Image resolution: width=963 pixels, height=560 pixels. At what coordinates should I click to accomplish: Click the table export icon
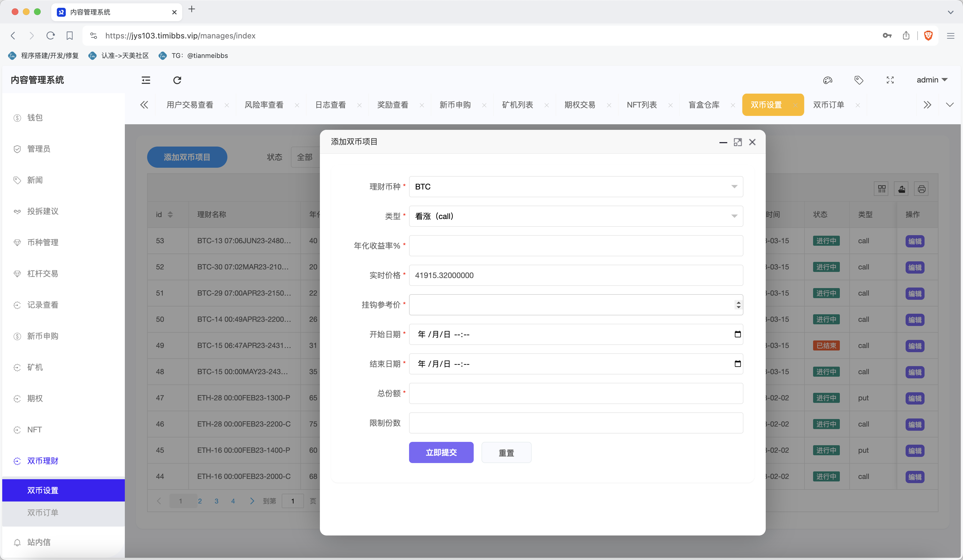(x=901, y=189)
